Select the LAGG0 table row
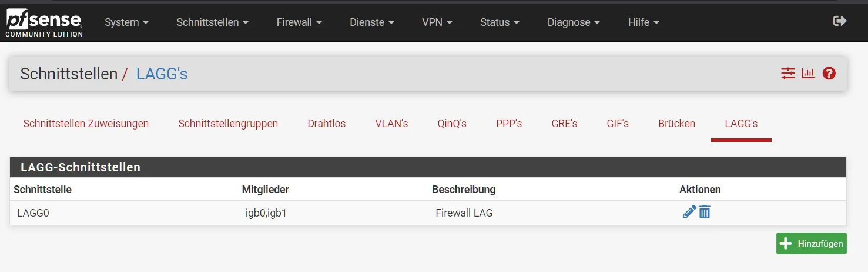 coord(428,213)
